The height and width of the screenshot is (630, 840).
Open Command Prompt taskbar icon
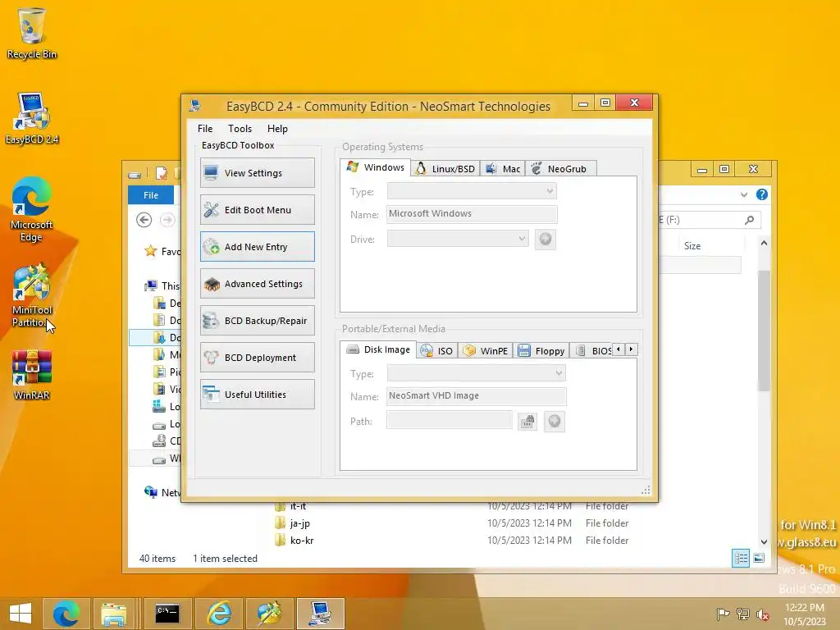pos(167,614)
